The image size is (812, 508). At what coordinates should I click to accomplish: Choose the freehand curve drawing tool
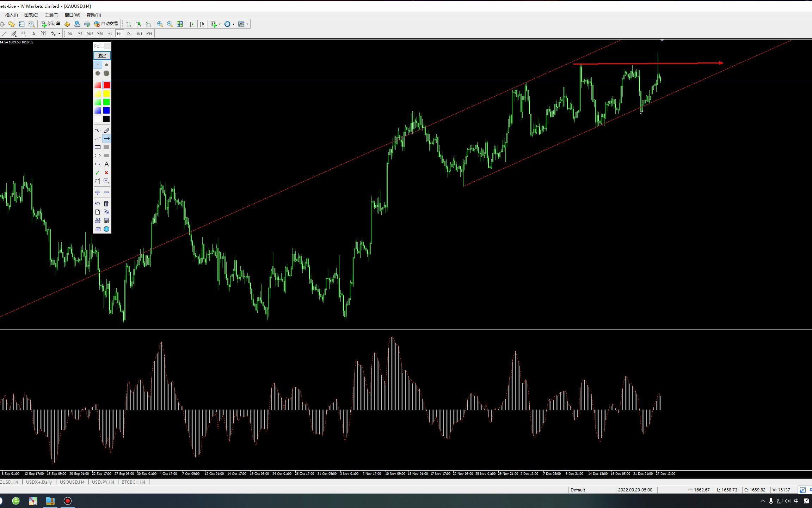[x=98, y=130]
